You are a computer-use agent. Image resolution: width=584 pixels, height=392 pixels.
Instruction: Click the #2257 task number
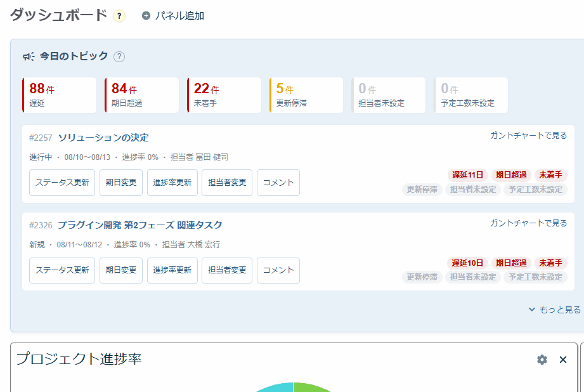[x=41, y=138]
